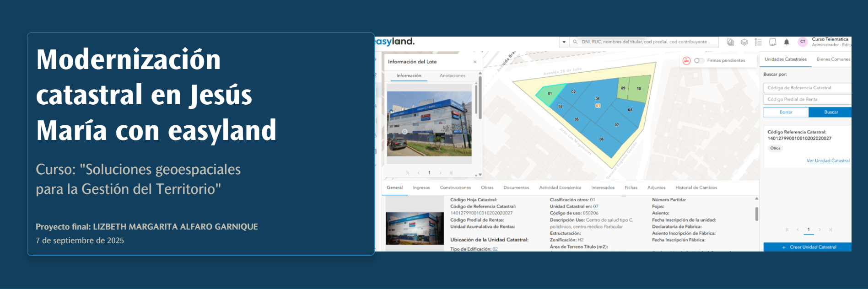Jump to last page of catastral results
The height and width of the screenshot is (289, 868).
tap(830, 230)
